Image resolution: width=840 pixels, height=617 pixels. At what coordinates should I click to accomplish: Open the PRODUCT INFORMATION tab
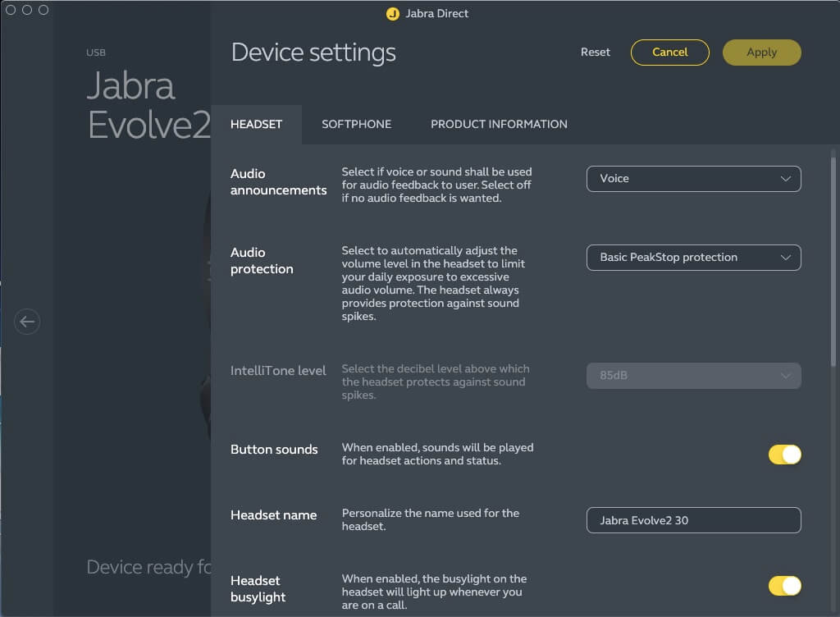tap(499, 125)
